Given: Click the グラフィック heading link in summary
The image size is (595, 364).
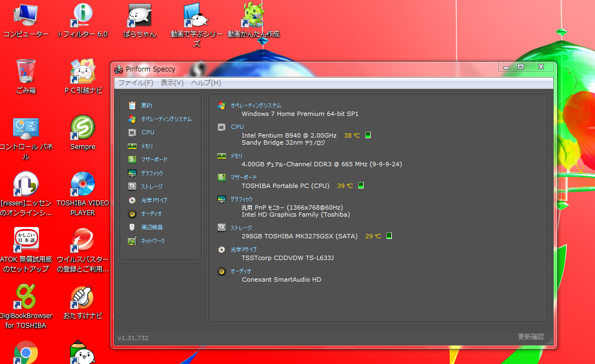Looking at the screenshot, I should (x=241, y=199).
